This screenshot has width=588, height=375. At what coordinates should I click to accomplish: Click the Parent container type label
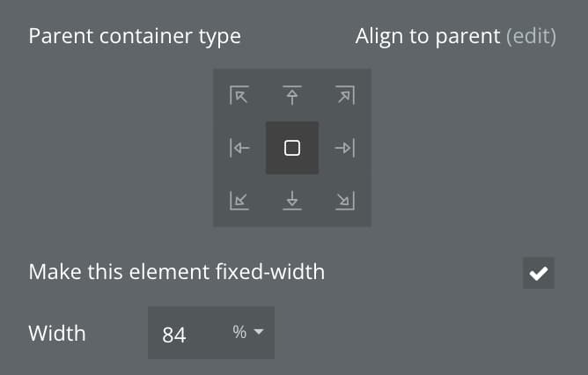tap(135, 36)
